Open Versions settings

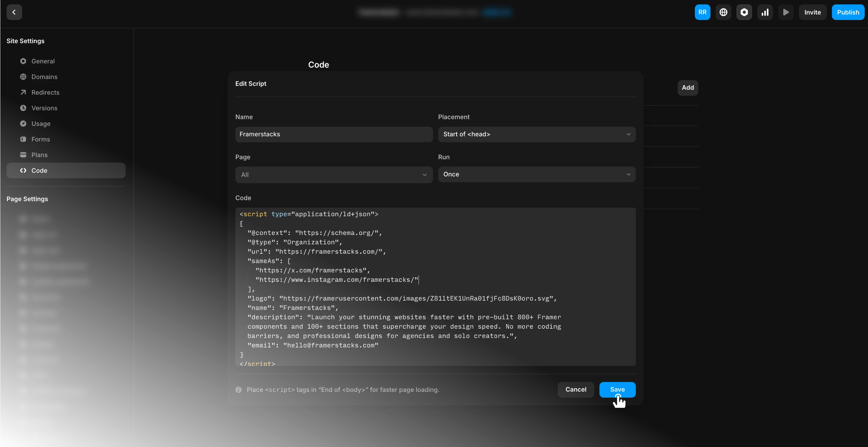(x=66, y=108)
